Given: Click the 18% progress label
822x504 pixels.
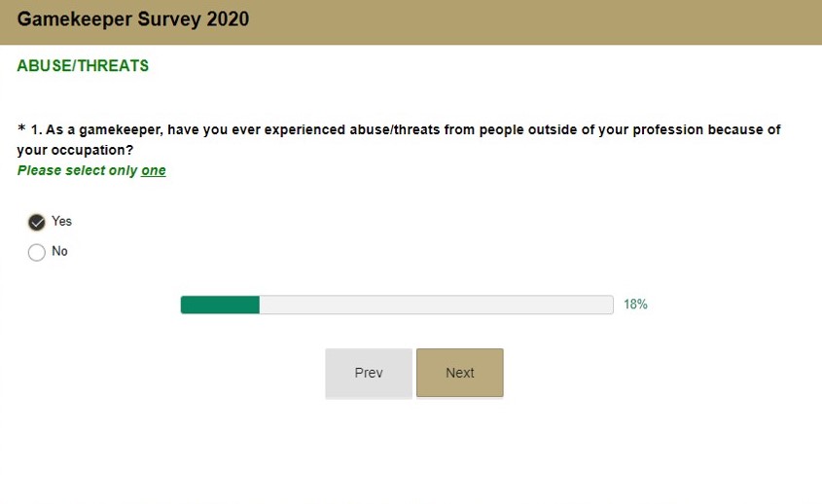Looking at the screenshot, I should pos(635,305).
